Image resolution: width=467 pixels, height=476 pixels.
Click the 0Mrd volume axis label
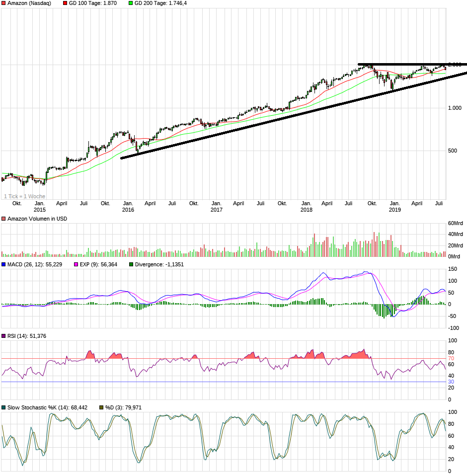(454, 256)
